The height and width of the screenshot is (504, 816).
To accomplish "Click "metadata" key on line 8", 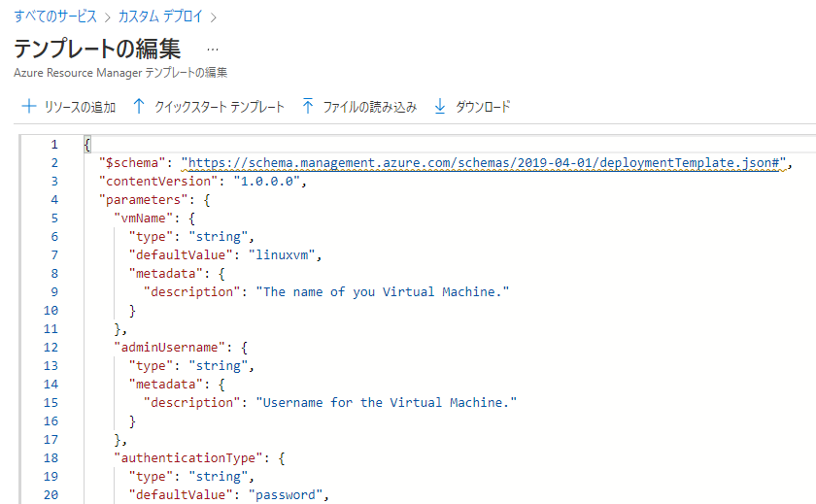I will [x=165, y=274].
